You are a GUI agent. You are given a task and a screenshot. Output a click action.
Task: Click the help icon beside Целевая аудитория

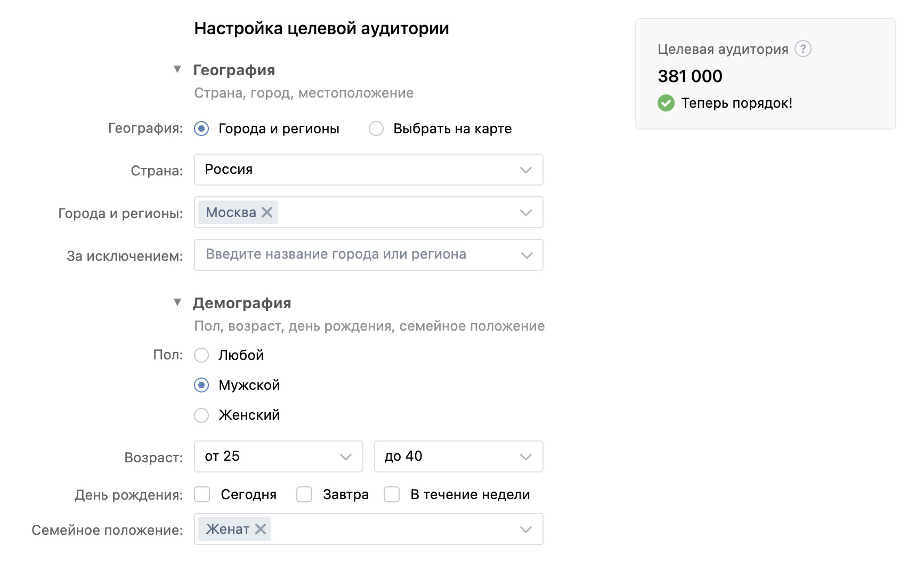tap(803, 49)
